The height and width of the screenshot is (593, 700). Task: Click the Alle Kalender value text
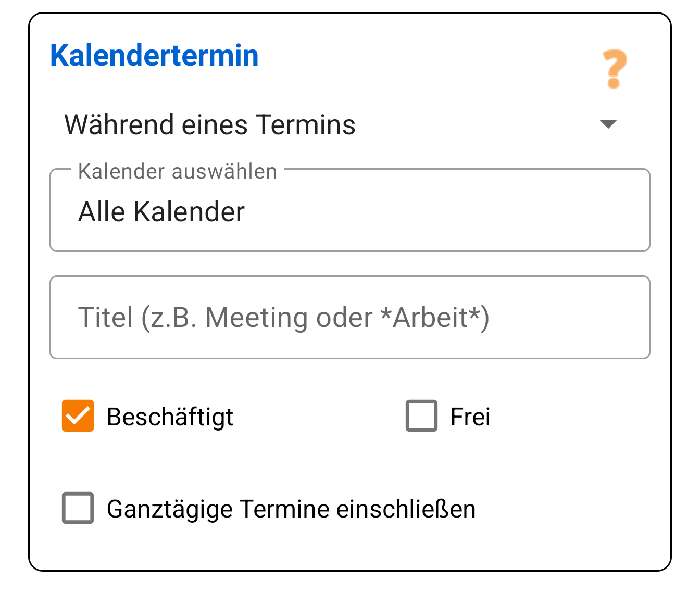point(160,210)
